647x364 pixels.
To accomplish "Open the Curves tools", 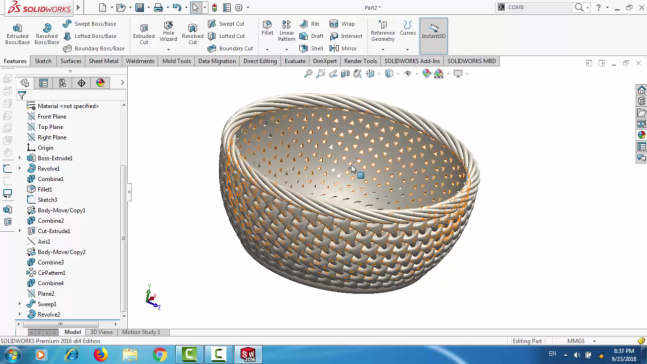I will [x=408, y=28].
